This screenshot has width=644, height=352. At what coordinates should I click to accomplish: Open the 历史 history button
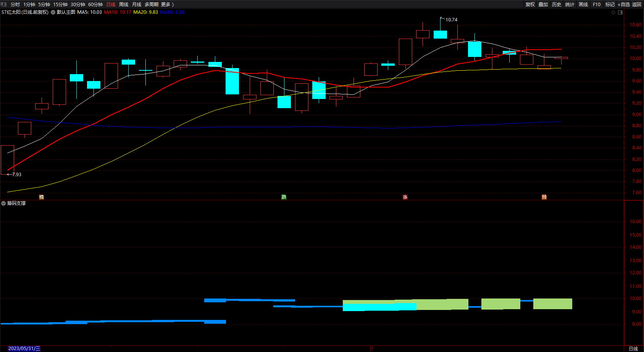point(557,5)
